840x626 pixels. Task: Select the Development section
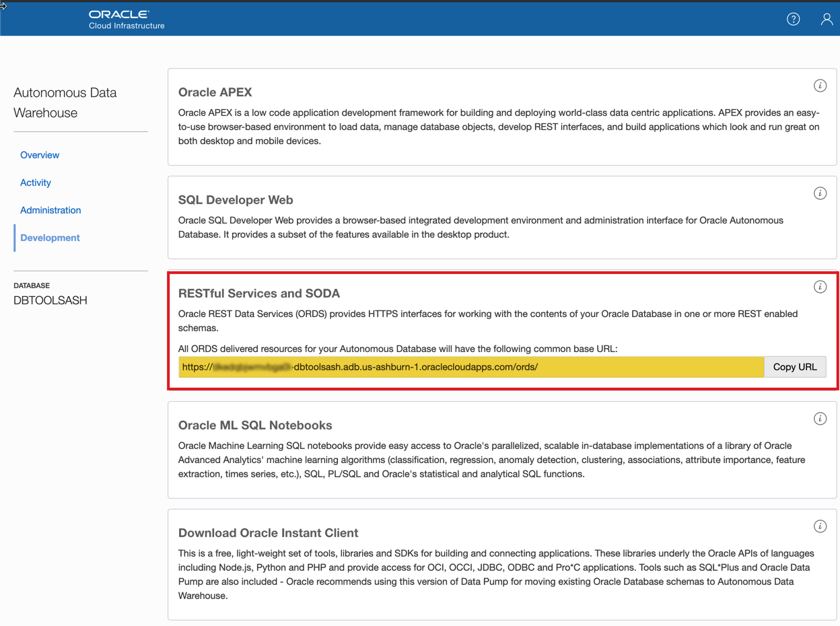tap(50, 238)
